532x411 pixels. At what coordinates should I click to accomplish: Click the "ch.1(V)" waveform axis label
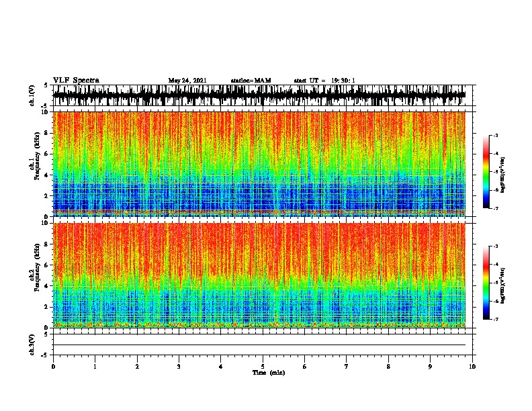(x=32, y=95)
